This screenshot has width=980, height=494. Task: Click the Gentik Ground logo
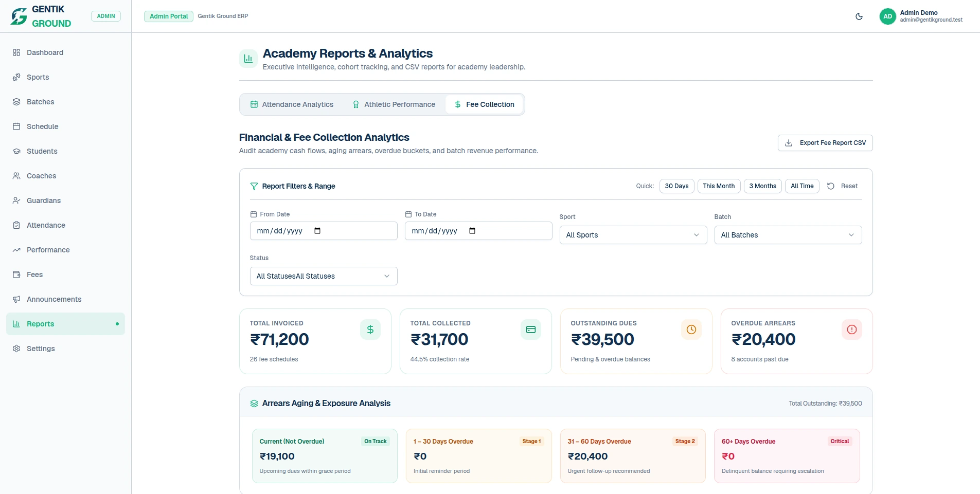pyautogui.click(x=19, y=16)
